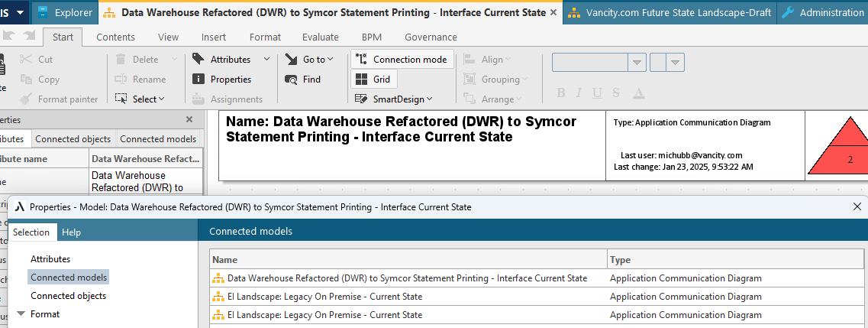Expand the Delete options arrow
The height and width of the screenshot is (328, 868).
[x=174, y=60]
